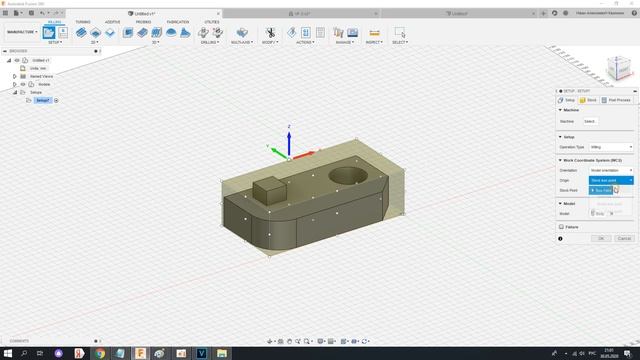Collapse the Work Coordinate System section
640x360 pixels.
[560, 160]
